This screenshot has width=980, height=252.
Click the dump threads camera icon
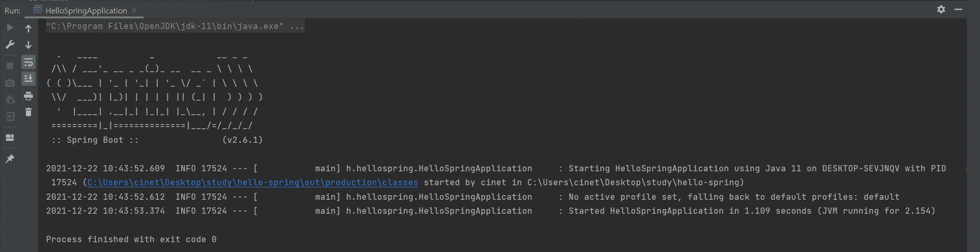[x=10, y=83]
